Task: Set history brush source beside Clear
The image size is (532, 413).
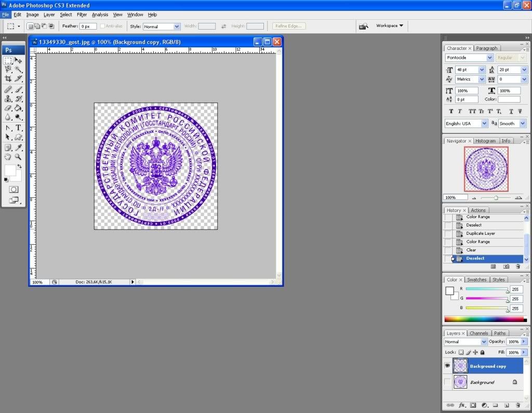Action: pos(448,250)
